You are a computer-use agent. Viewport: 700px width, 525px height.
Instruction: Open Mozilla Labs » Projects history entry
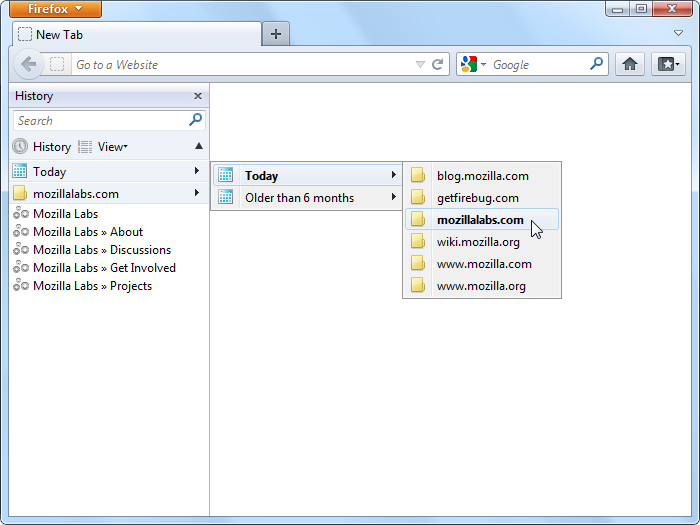[x=92, y=286]
